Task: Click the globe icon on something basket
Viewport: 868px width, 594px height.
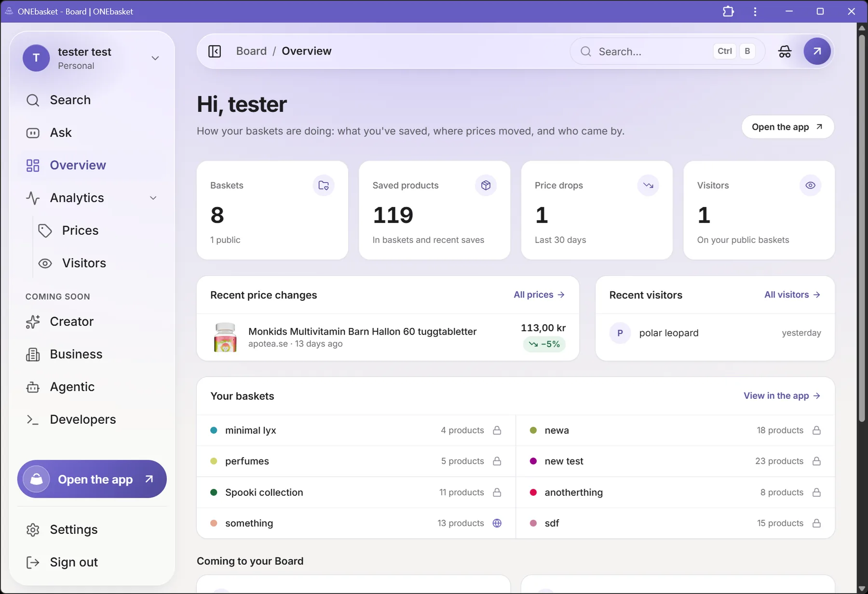Action: [497, 523]
